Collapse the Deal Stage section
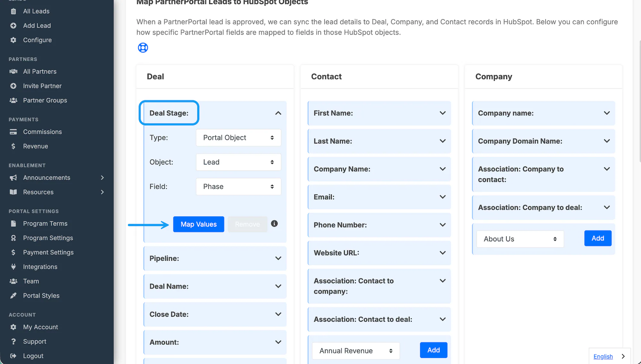The height and width of the screenshot is (364, 641). coord(278,113)
